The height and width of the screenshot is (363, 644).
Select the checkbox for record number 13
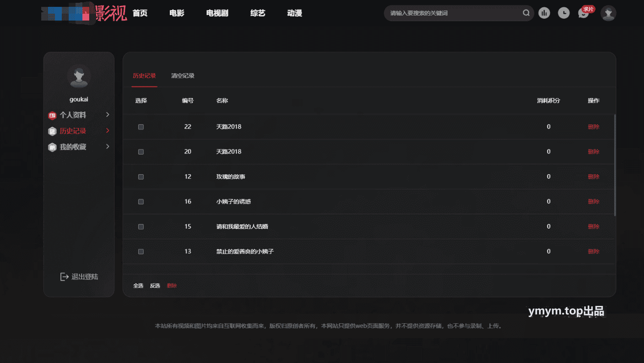click(141, 251)
